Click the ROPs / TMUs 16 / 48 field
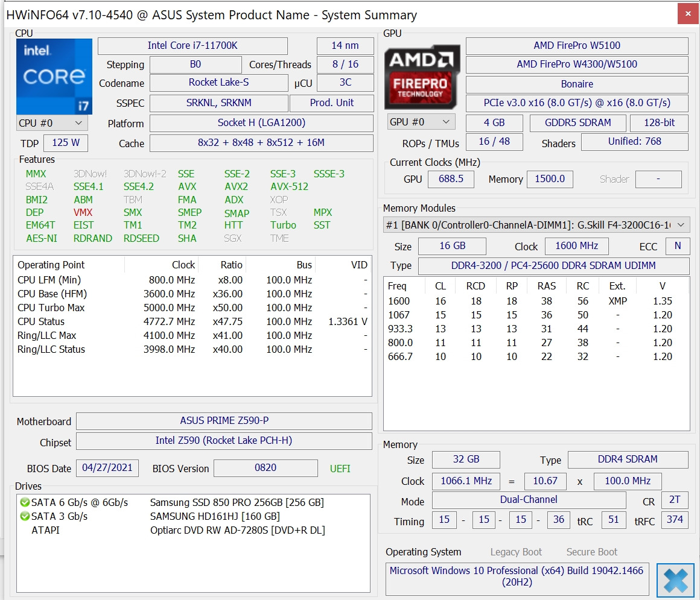The height and width of the screenshot is (600, 700). pyautogui.click(x=494, y=142)
